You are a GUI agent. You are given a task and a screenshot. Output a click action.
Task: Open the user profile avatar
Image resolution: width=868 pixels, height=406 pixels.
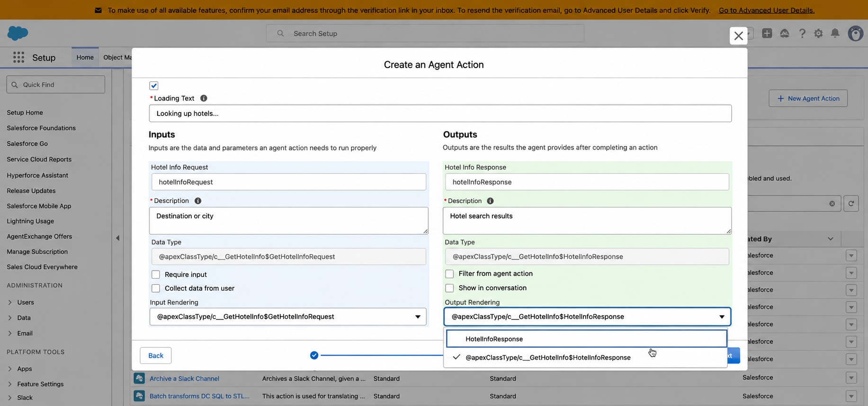856,33
